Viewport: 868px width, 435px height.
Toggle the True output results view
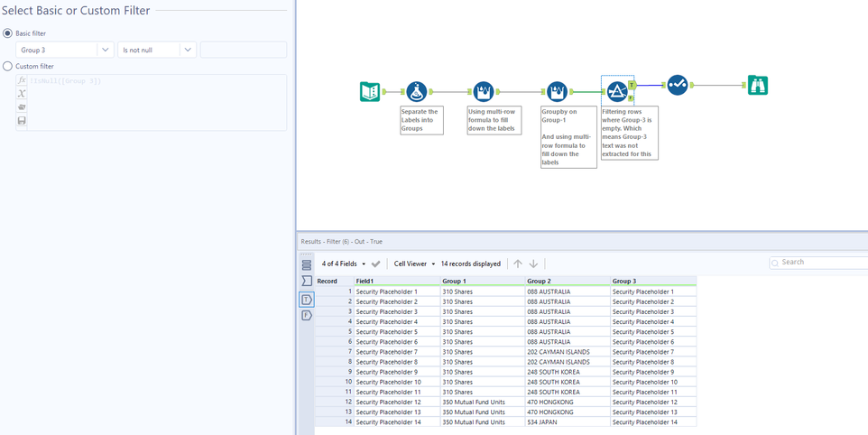(307, 300)
